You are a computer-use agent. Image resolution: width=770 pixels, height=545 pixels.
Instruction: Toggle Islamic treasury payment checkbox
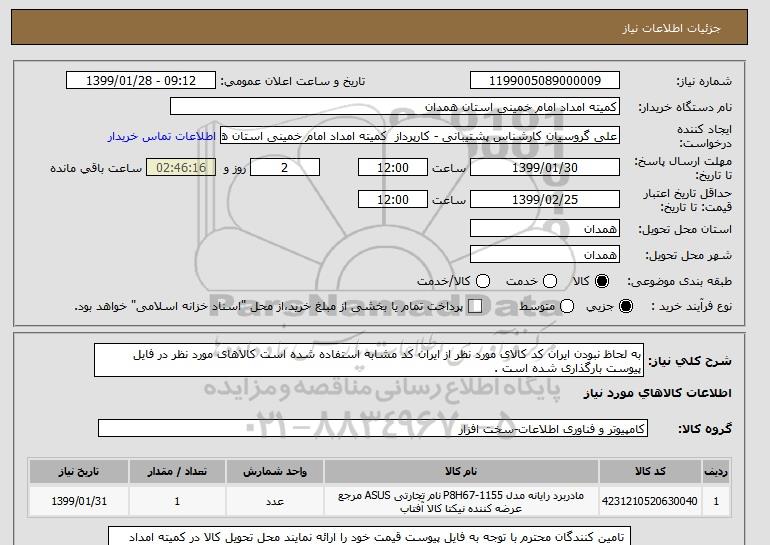coord(475,306)
